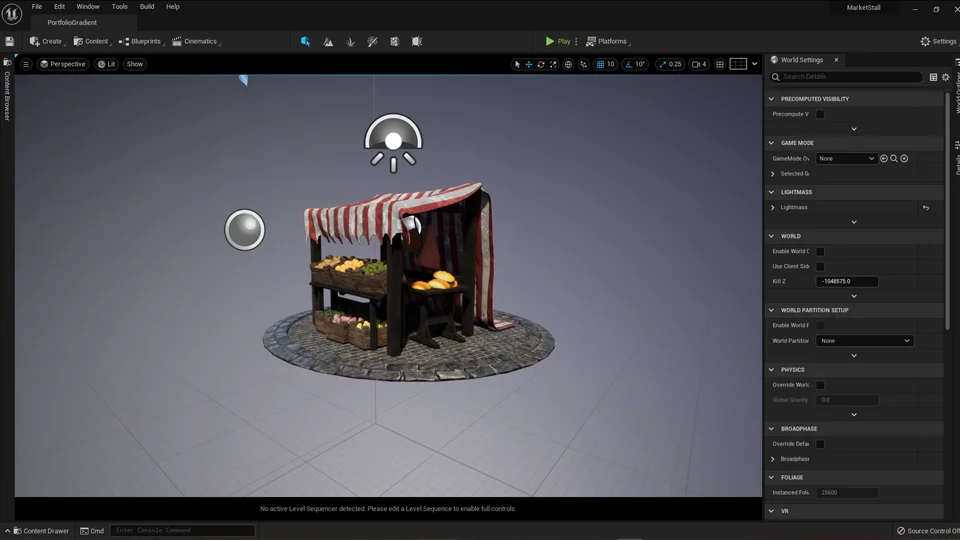The image size is (960, 540).
Task: Create new GameMode with plus icon
Action: click(x=904, y=159)
